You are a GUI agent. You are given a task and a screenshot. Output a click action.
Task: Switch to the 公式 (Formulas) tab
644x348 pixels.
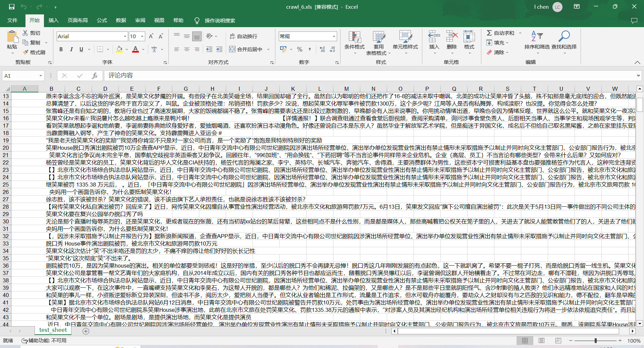pyautogui.click(x=102, y=20)
